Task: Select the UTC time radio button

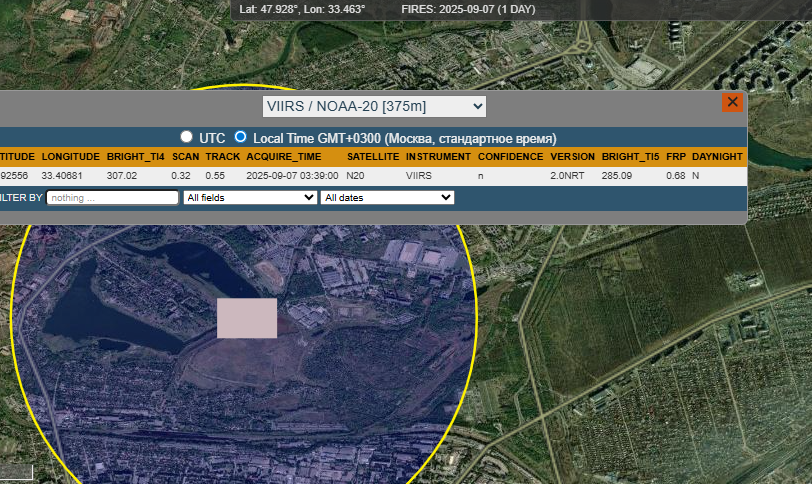Action: click(186, 137)
